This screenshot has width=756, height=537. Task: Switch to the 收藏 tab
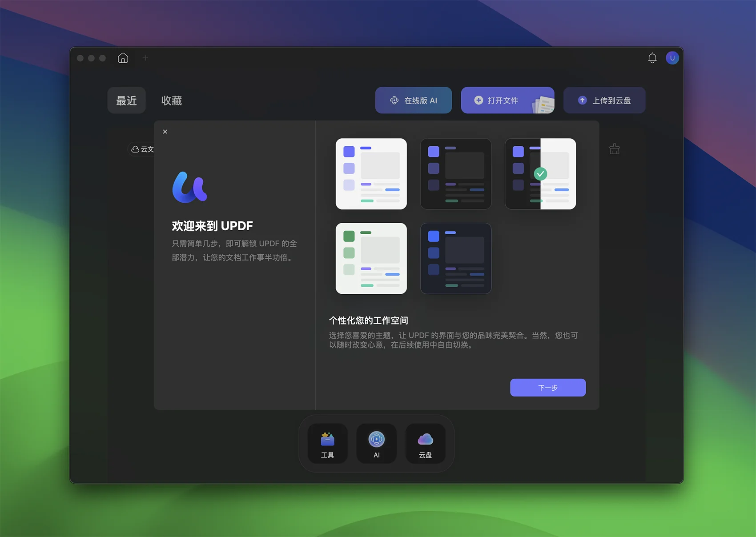coord(171,100)
